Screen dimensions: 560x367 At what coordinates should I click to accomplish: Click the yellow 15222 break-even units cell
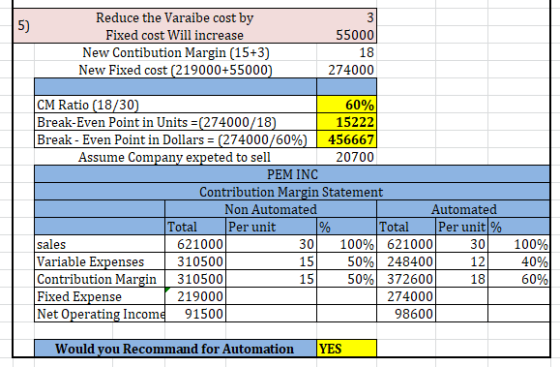[x=346, y=122]
